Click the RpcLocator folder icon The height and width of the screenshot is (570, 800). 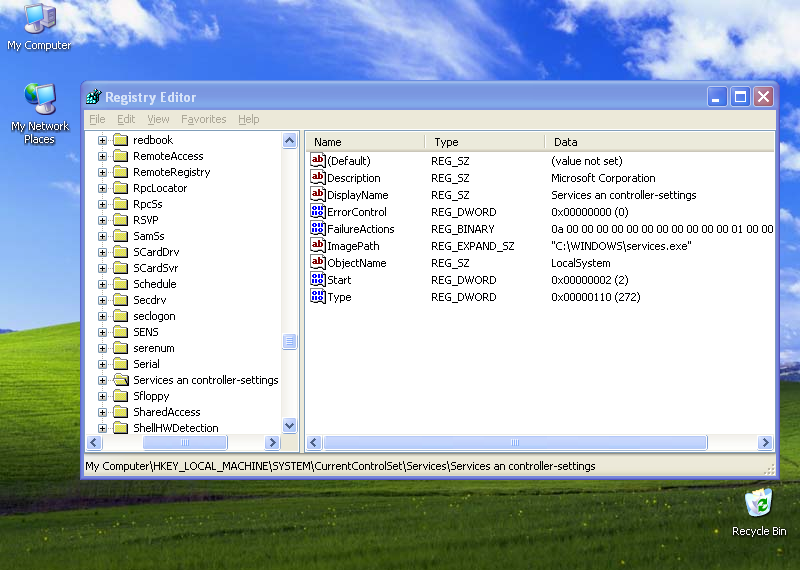tap(120, 188)
